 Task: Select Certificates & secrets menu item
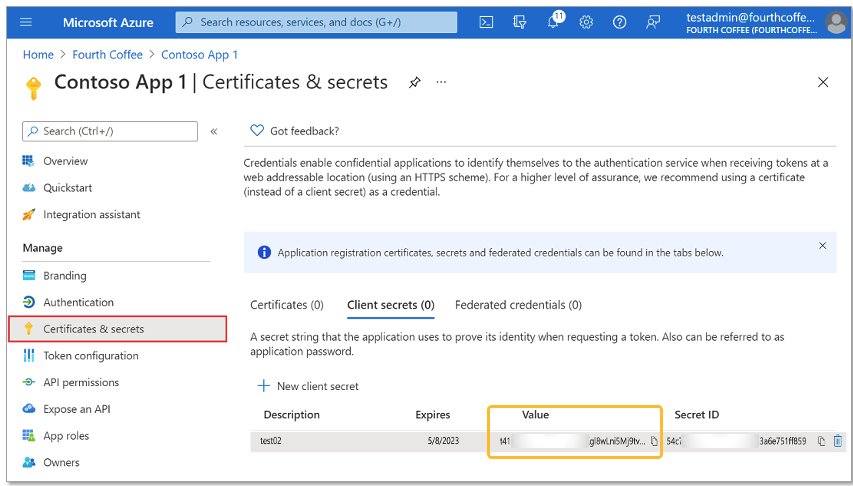click(x=118, y=329)
